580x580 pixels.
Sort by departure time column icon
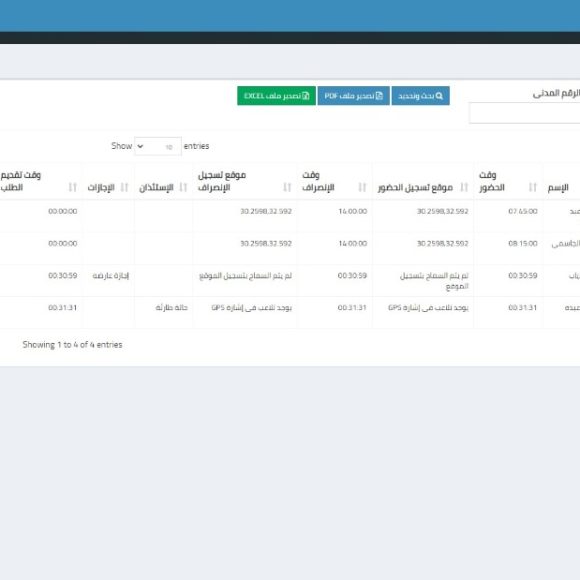(x=362, y=188)
